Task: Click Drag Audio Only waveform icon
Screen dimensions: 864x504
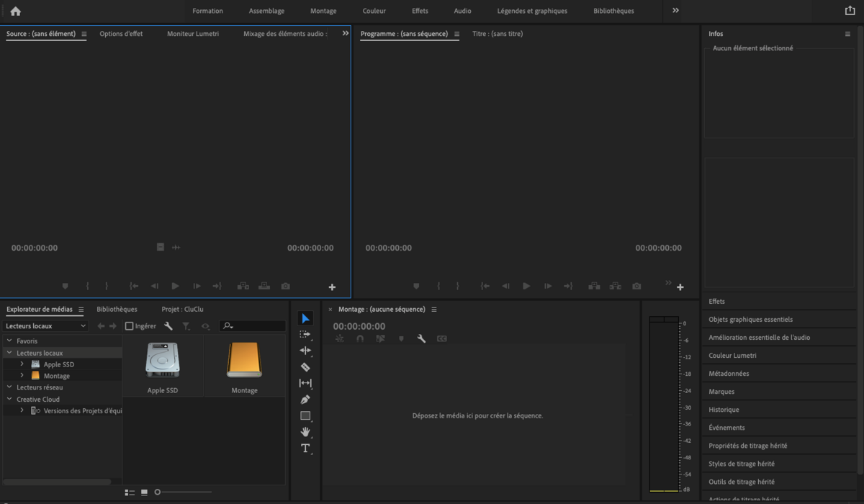Action: tap(176, 248)
